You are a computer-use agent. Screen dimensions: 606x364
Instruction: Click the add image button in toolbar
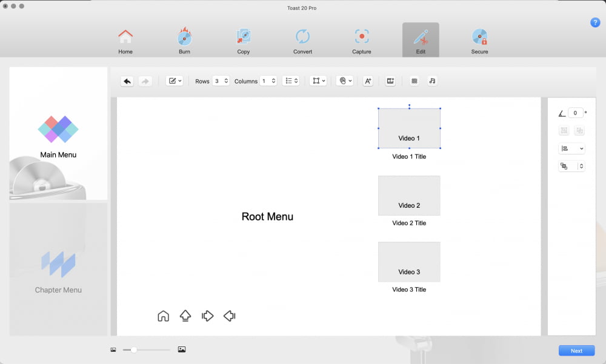pos(390,81)
